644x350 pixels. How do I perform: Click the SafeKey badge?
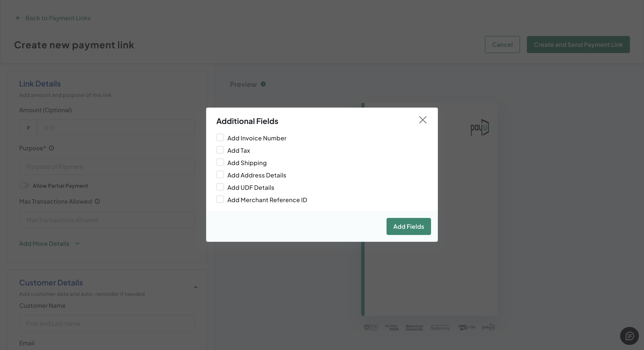click(440, 328)
